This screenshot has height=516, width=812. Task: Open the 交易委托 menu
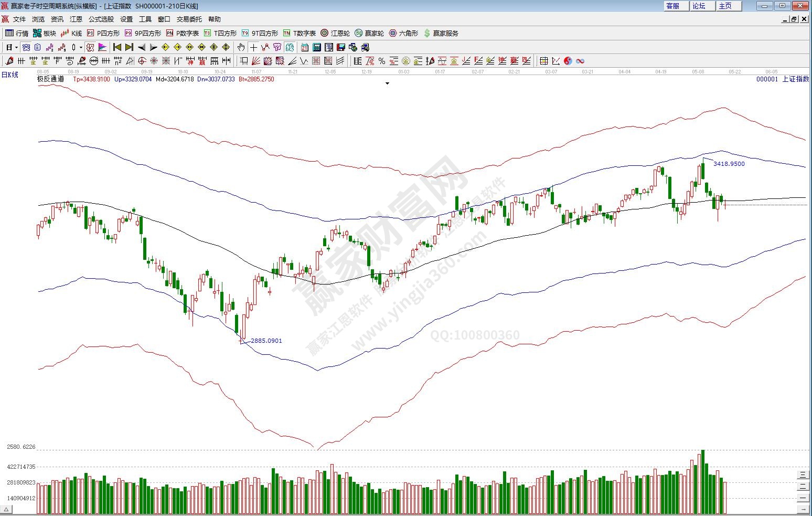[189, 19]
